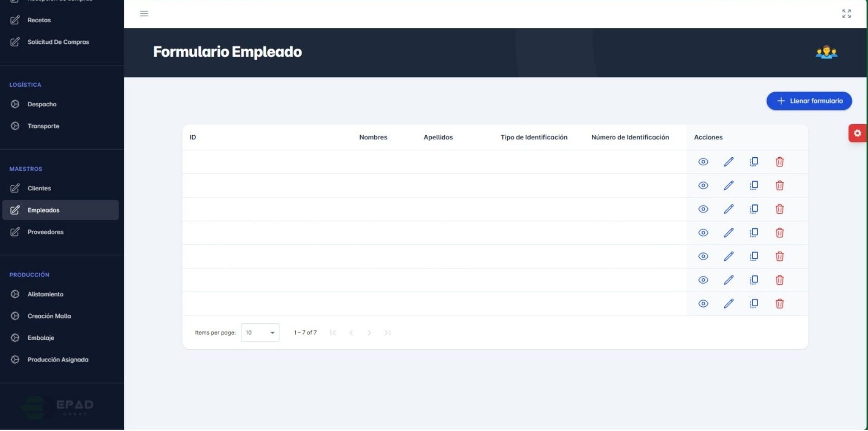Select Transporte in the Logística section
868x431 pixels.
(x=44, y=126)
